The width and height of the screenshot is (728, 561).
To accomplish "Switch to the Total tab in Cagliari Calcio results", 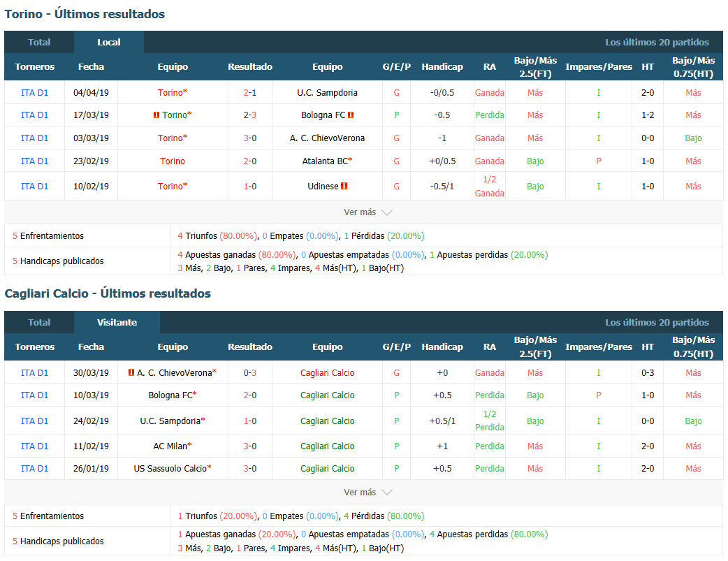I will tap(39, 322).
